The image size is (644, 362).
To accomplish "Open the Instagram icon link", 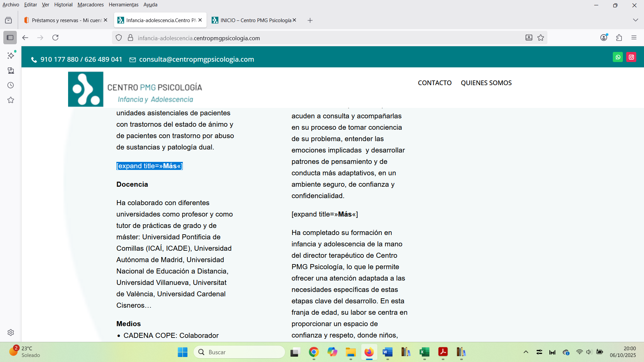I will (x=631, y=57).
